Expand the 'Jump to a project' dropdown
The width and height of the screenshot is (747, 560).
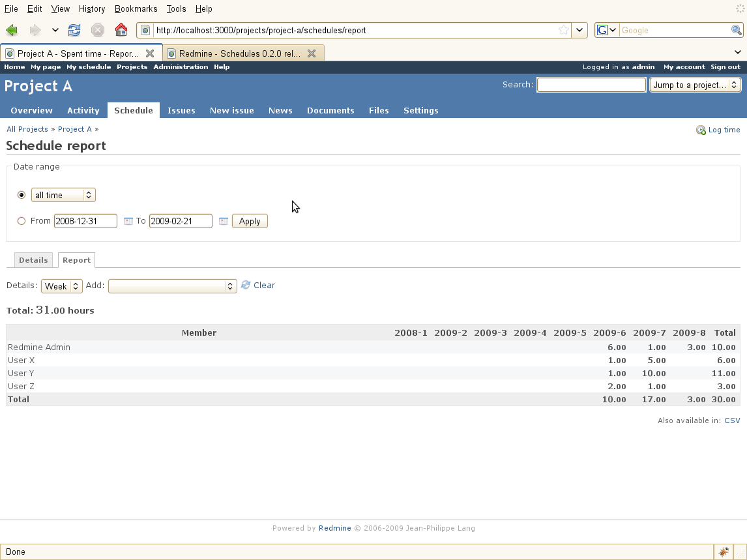tap(695, 85)
